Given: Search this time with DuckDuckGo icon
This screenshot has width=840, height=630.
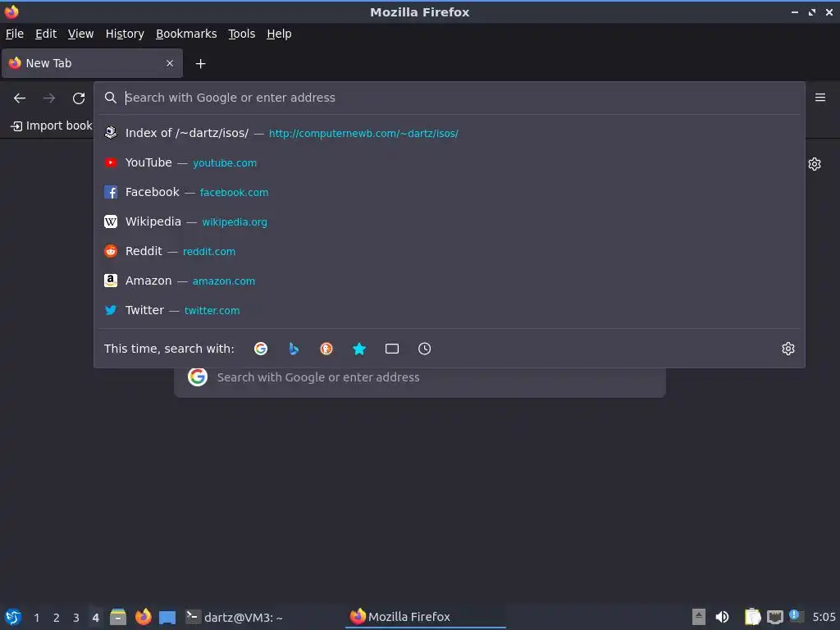Looking at the screenshot, I should [326, 349].
